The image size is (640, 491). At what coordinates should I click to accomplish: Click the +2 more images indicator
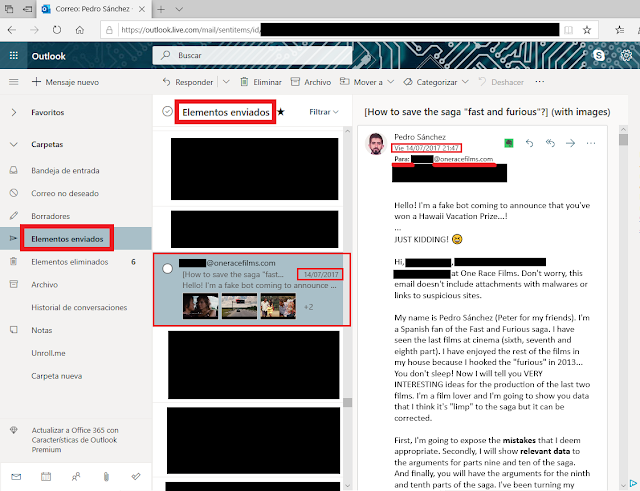tap(309, 307)
